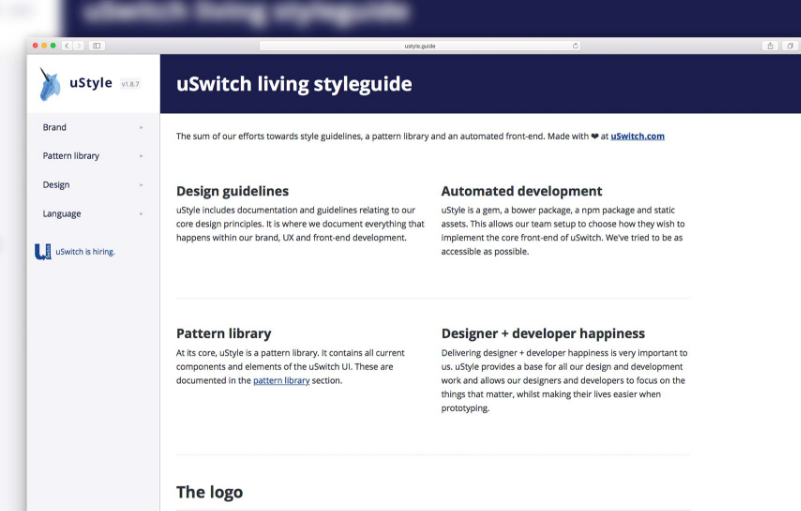
Task: Open the Design sidebar item
Action: [x=56, y=185]
